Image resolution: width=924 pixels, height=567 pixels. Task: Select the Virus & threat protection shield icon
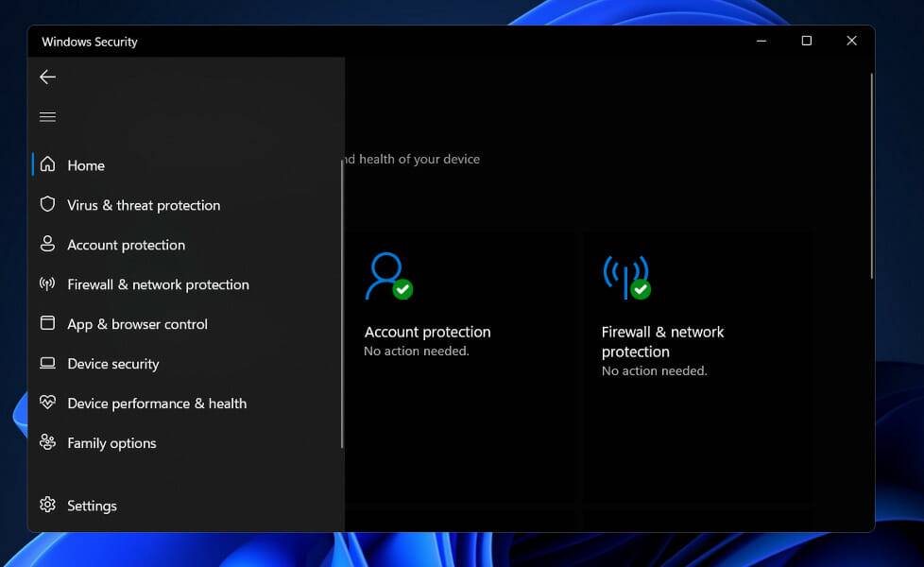pyautogui.click(x=48, y=205)
